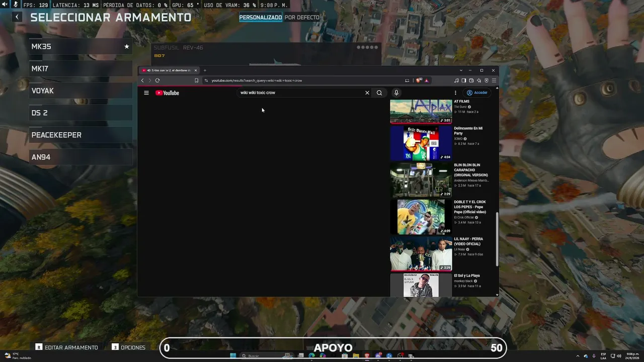Image resolution: width=644 pixels, height=362 pixels.
Task: Open the taskbar weather widget
Action: tap(17, 356)
